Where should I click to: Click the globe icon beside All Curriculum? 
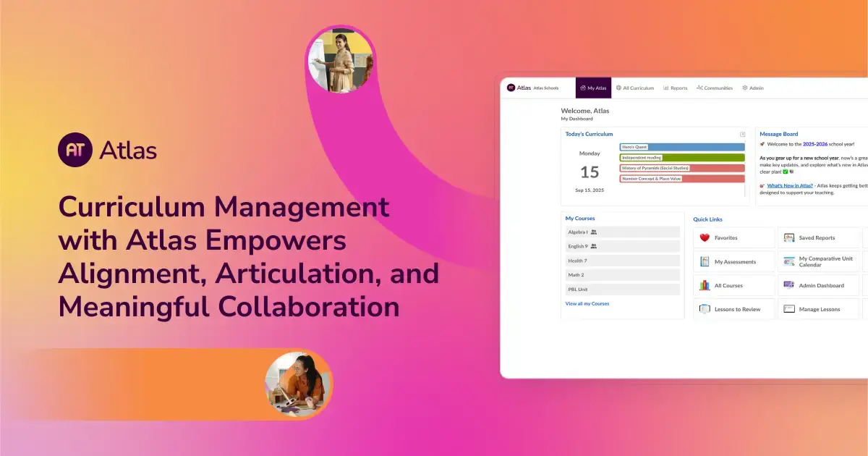(619, 88)
